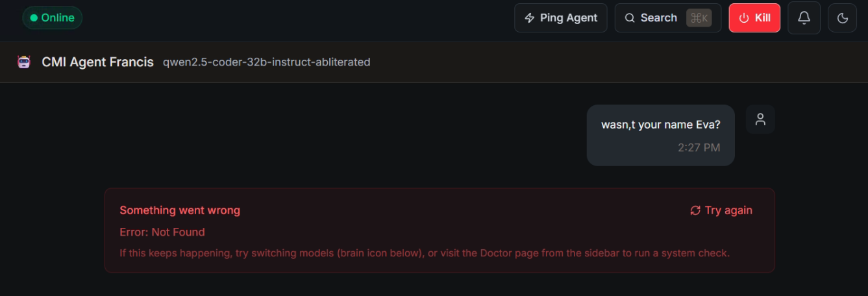Image resolution: width=868 pixels, height=296 pixels.
Task: Click the green dot in the Online badge
Action: [34, 18]
